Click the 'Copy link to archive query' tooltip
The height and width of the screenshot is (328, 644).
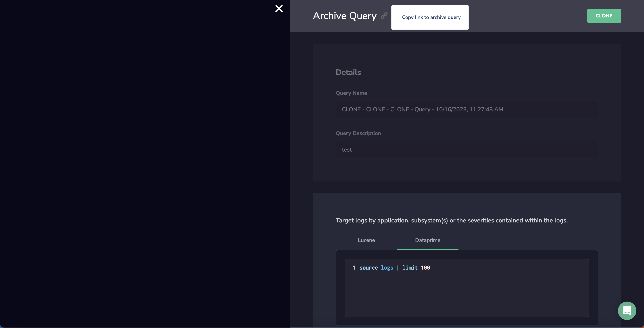[430, 17]
